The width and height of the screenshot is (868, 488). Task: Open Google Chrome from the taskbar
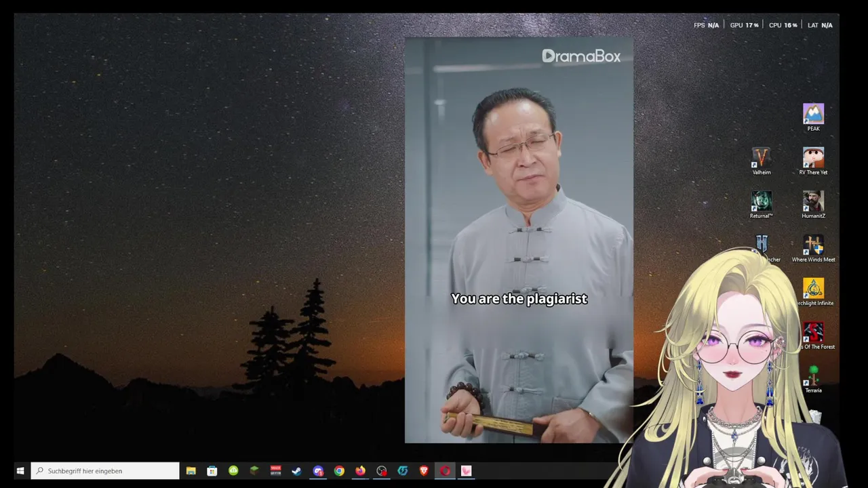point(339,470)
